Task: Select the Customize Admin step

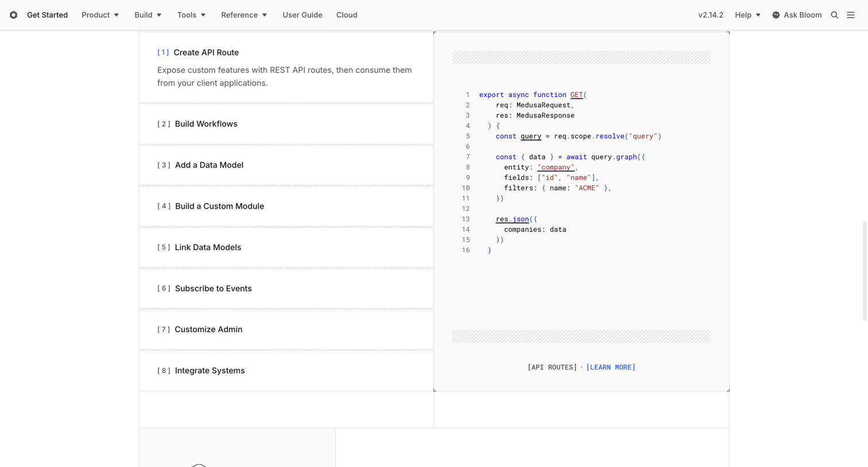Action: pyautogui.click(x=286, y=329)
